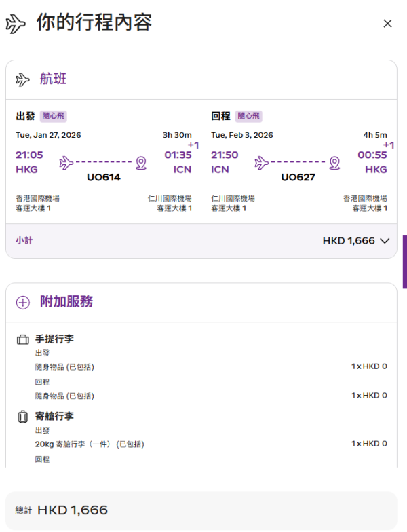Click the 3h 30m duration text

177,135
